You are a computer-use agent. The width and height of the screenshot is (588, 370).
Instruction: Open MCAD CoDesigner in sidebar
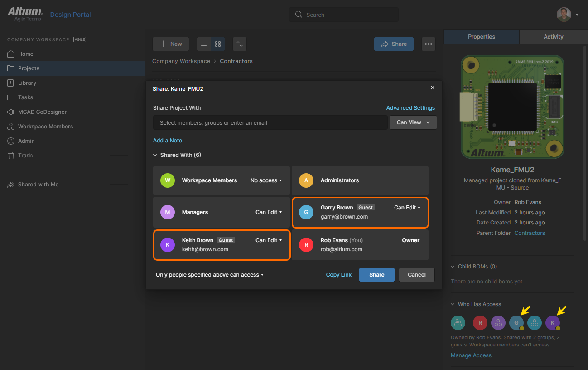click(42, 112)
